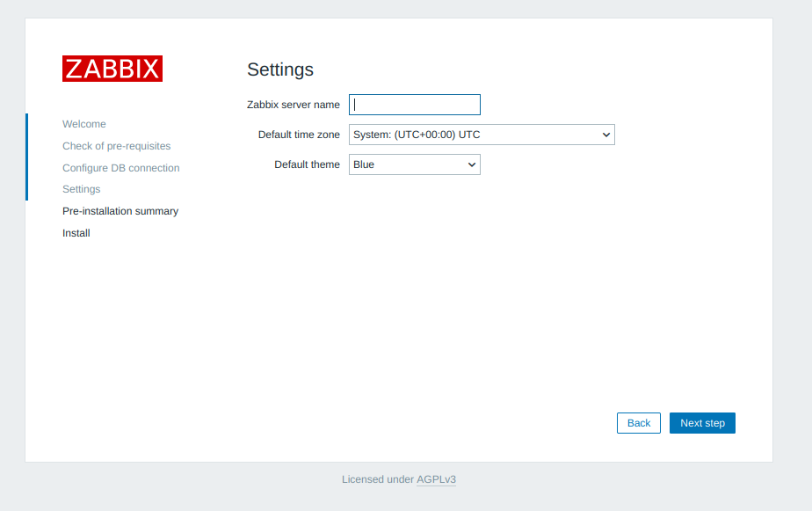
Task: Click the Settings page heading
Action: 279,69
